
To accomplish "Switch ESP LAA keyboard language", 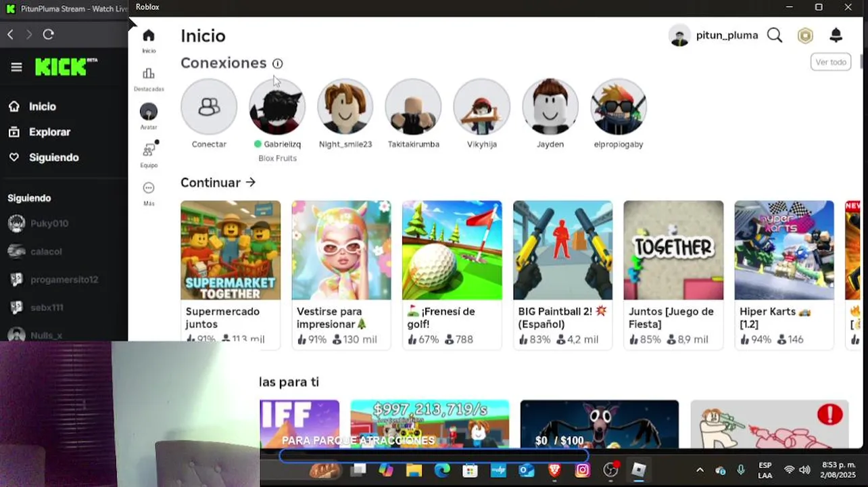I will coord(765,470).
